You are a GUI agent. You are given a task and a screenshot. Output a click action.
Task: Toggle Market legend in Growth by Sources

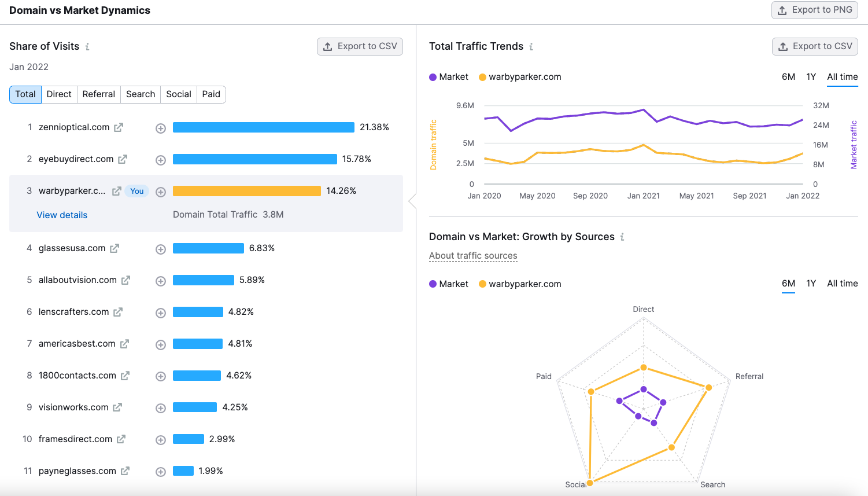(449, 284)
